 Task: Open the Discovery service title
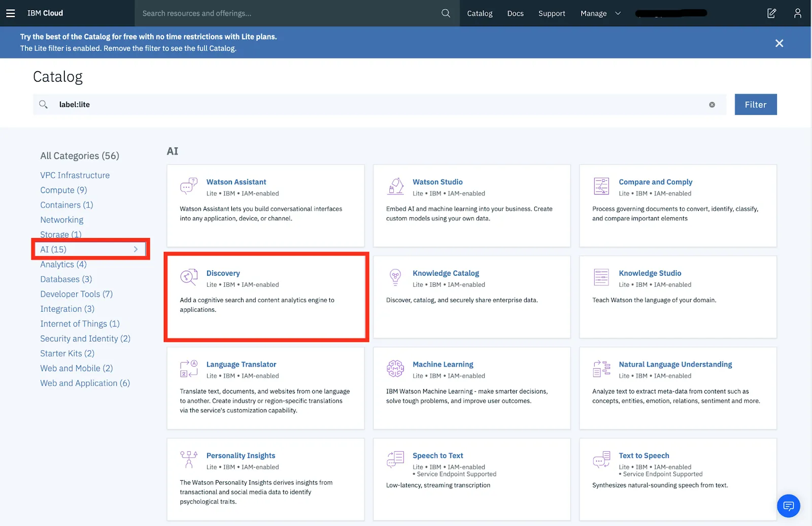pos(223,273)
